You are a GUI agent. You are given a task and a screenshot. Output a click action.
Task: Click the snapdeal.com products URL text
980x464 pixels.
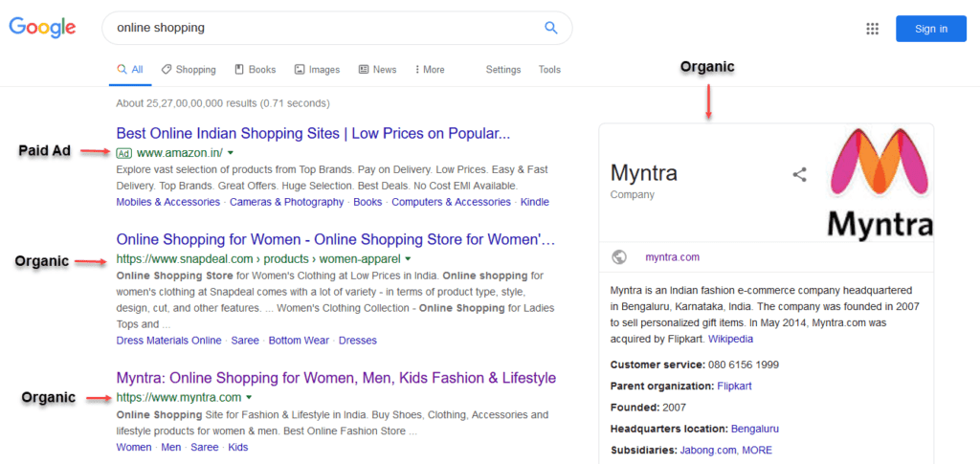[x=258, y=258]
